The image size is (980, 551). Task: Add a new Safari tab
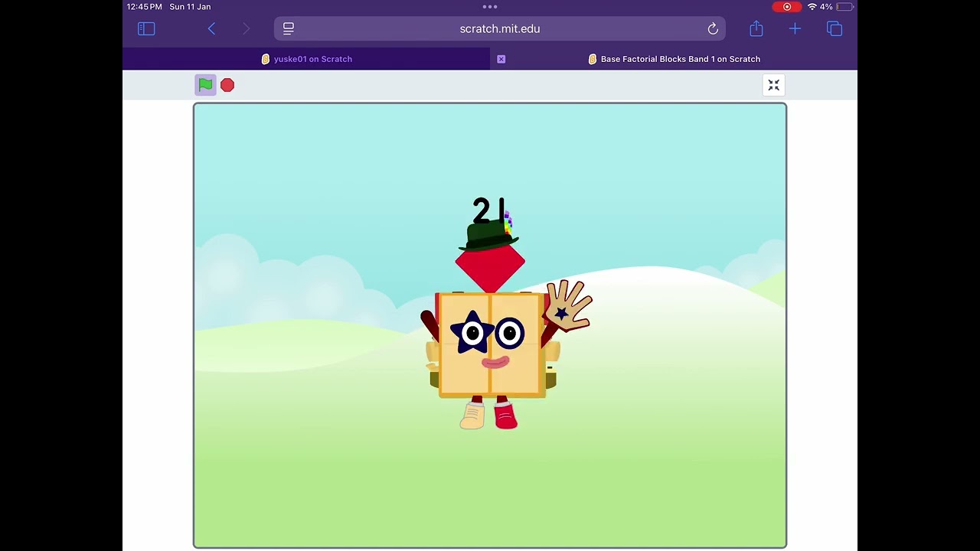(795, 29)
